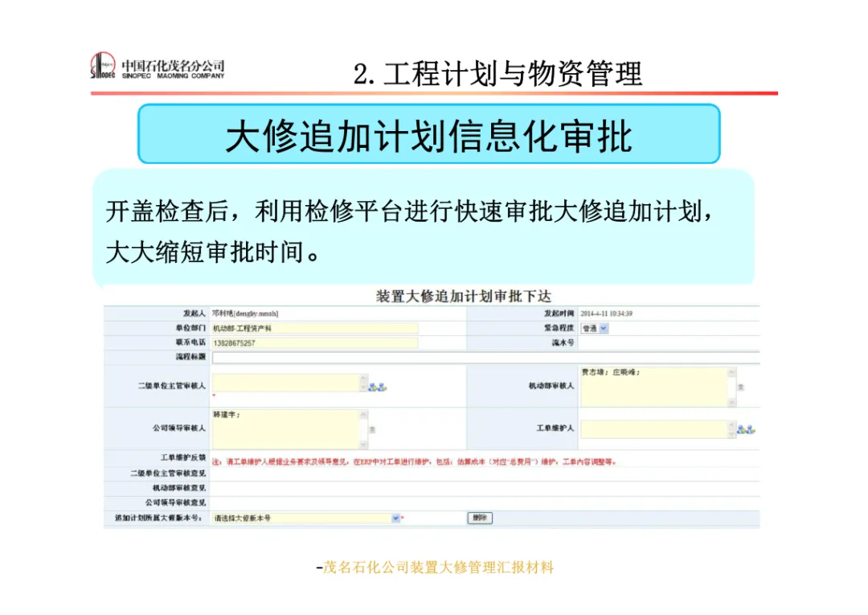The image size is (868, 615).
Task: Click the 工单维护反馈 label
Action: 183,457
